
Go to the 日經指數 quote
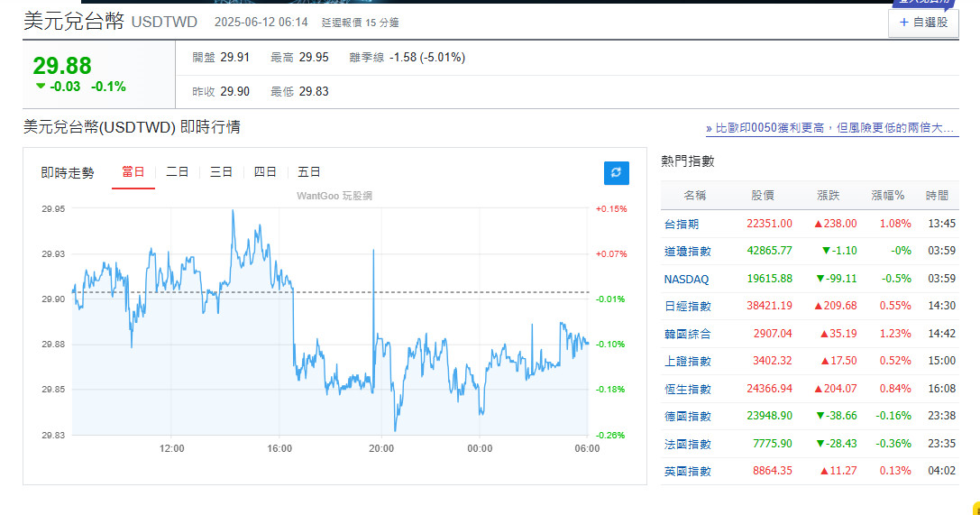point(687,306)
